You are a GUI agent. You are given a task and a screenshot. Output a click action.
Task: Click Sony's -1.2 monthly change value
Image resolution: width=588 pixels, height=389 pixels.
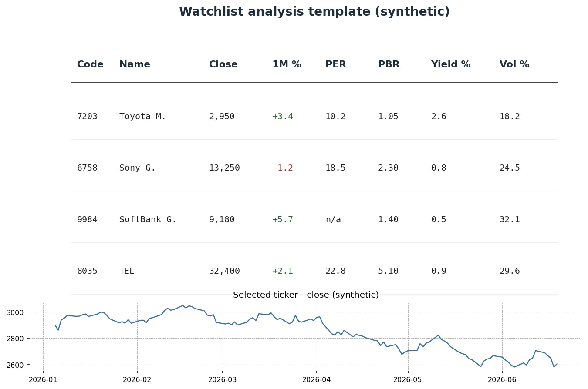(283, 168)
